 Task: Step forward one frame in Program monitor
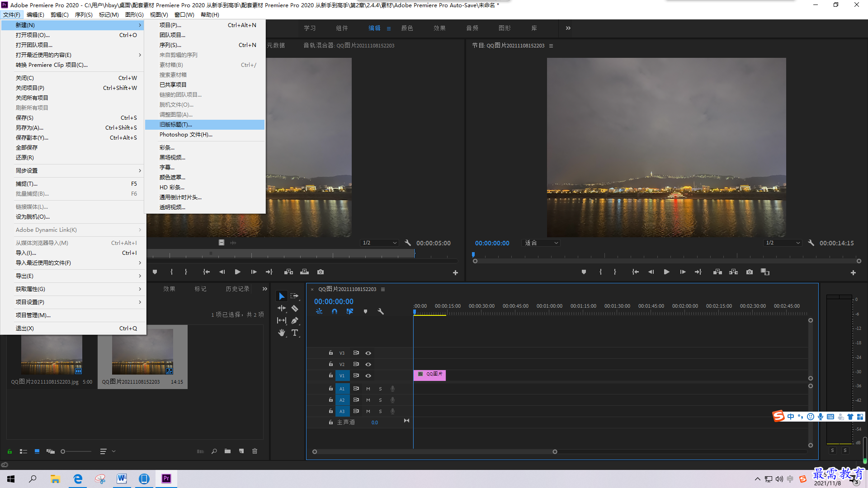click(x=683, y=272)
